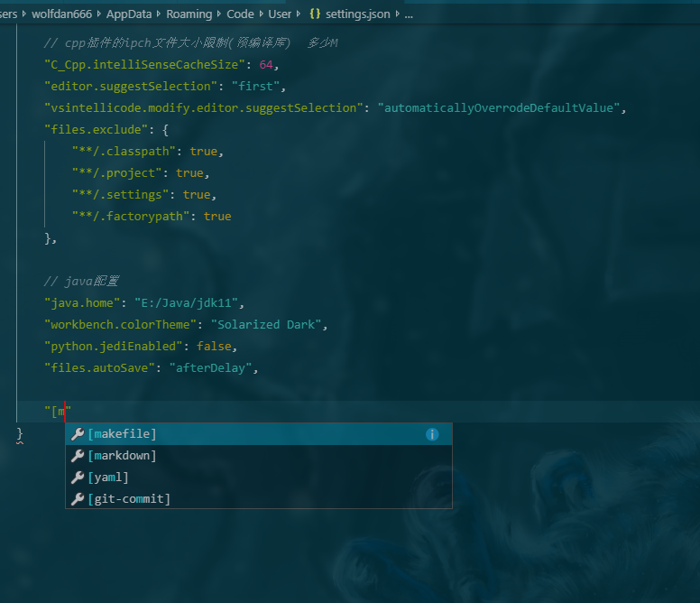The width and height of the screenshot is (700, 603).
Task: Click "vsintellicode.modify.editor.suggestSelection" key
Action: click(204, 108)
